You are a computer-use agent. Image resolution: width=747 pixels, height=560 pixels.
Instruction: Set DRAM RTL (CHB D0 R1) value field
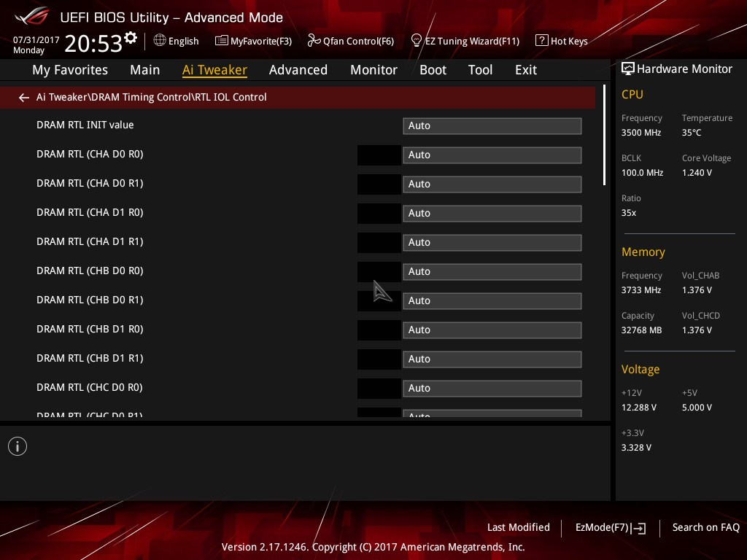492,300
